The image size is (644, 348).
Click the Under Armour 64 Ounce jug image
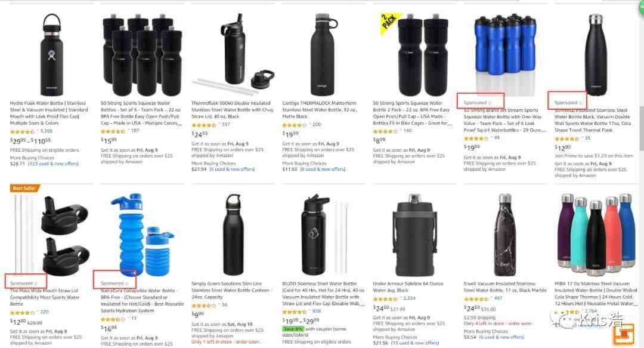[x=414, y=235]
